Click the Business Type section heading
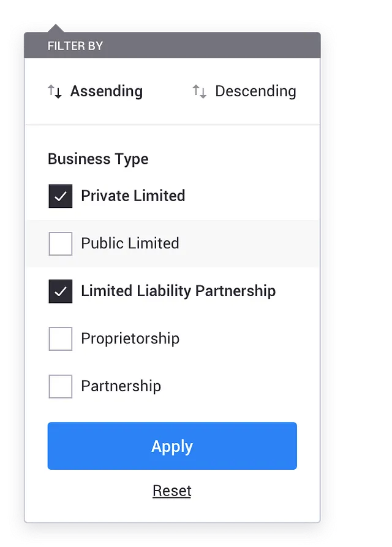This screenshot has width=392, height=547. coord(98,159)
